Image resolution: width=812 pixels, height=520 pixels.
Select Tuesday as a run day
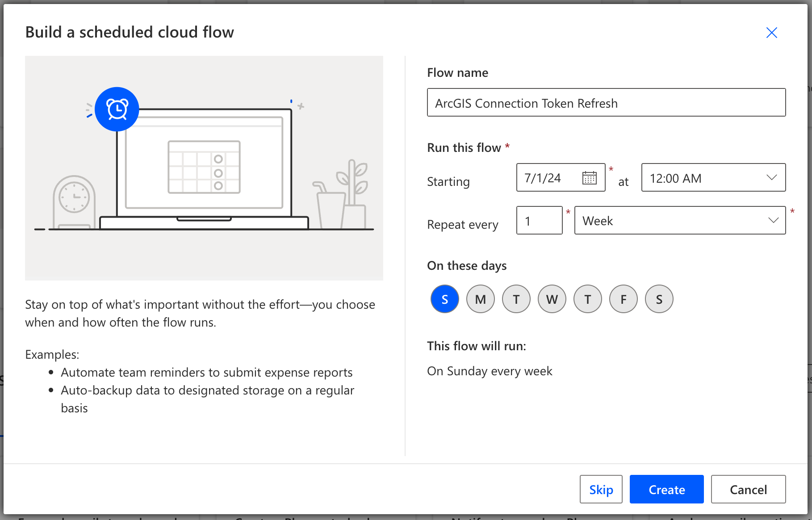(516, 299)
